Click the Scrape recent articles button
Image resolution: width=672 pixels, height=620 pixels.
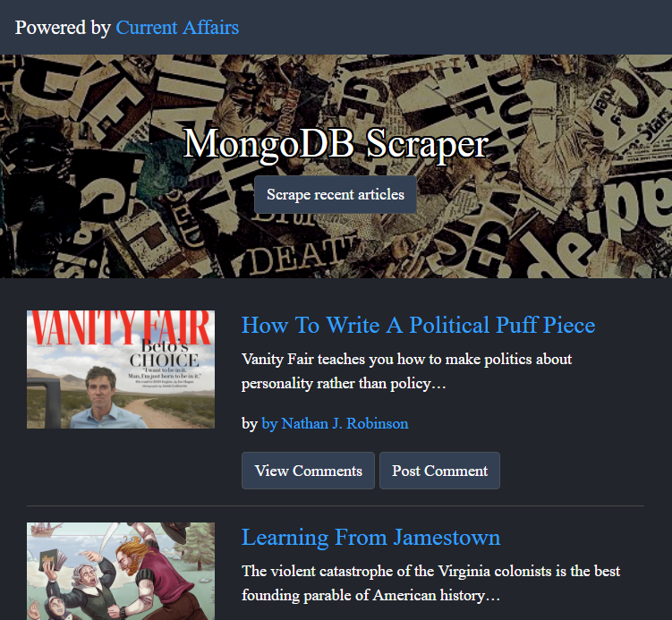point(335,194)
